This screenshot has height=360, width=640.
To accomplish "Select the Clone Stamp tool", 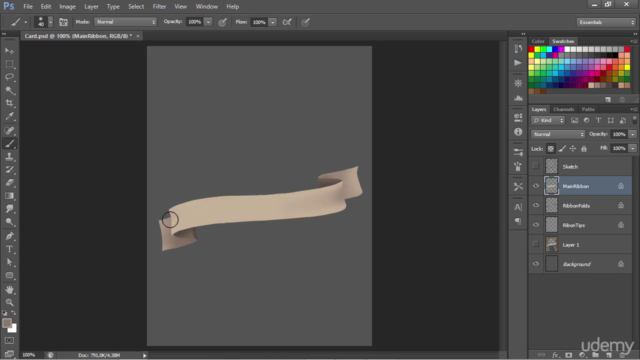I will [9, 157].
